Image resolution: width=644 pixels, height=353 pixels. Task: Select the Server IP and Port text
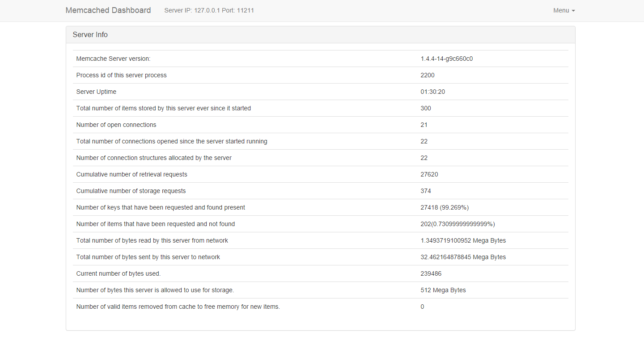[x=209, y=10]
